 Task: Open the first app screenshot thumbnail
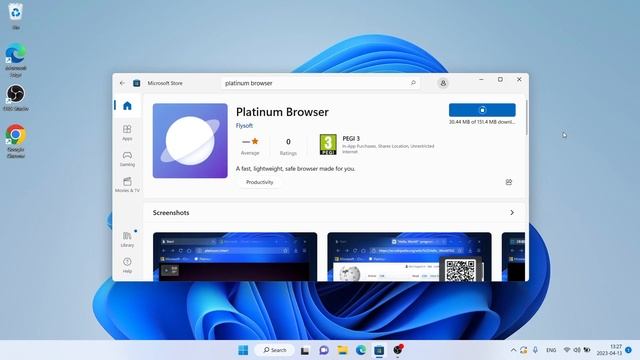[x=235, y=257]
